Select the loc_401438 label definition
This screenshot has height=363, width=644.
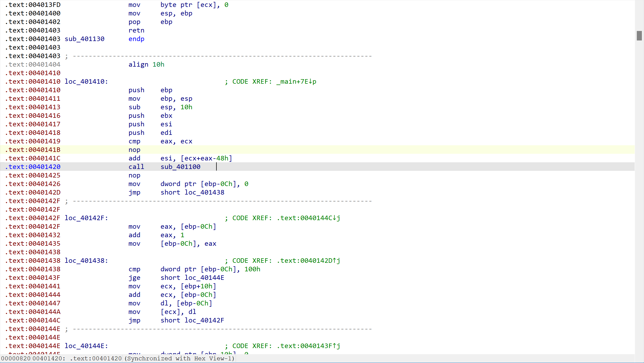(86, 261)
